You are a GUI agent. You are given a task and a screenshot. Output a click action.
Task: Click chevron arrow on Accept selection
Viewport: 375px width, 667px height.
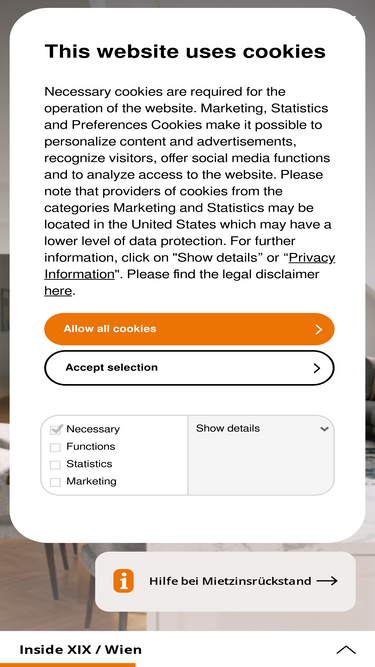tap(317, 368)
